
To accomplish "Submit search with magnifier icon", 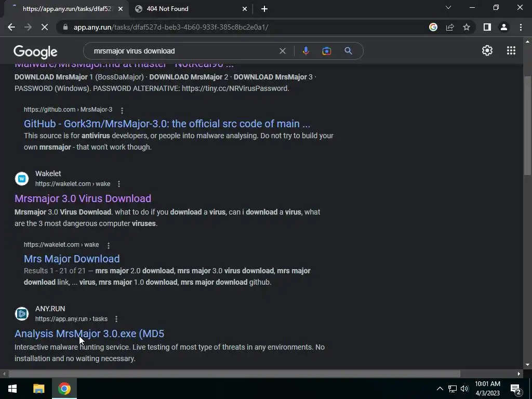I will pyautogui.click(x=348, y=51).
